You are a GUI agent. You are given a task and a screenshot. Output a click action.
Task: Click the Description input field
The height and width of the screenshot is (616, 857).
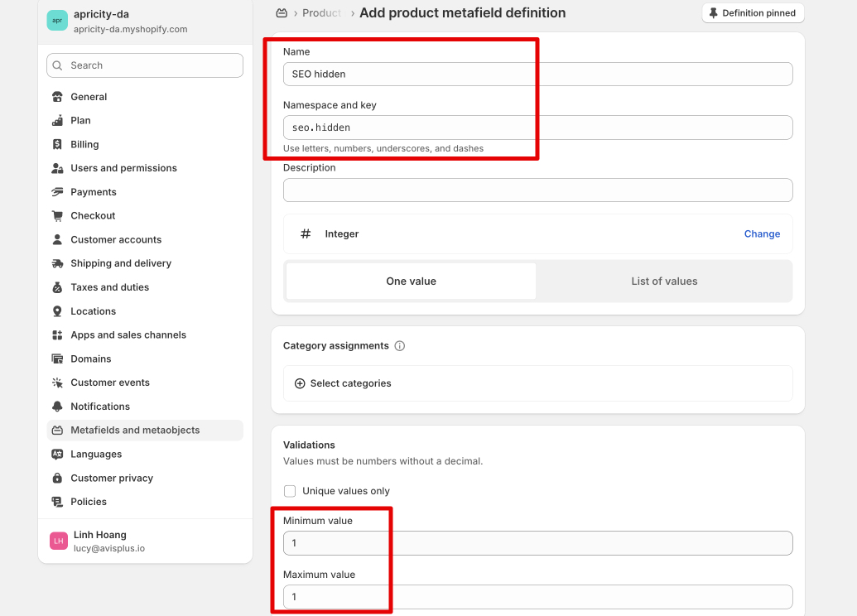coord(537,190)
